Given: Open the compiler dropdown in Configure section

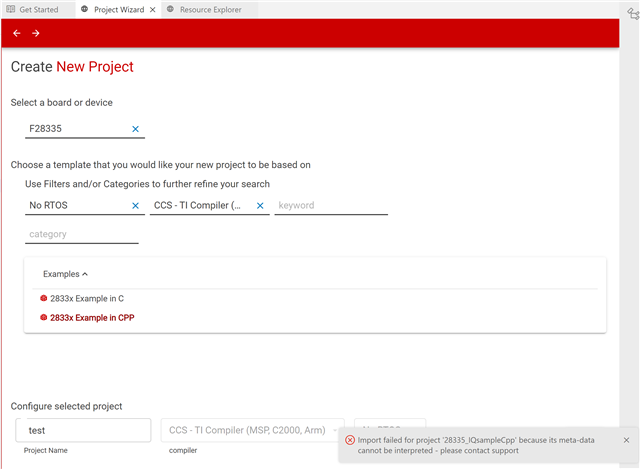Looking at the screenshot, I should click(252, 430).
